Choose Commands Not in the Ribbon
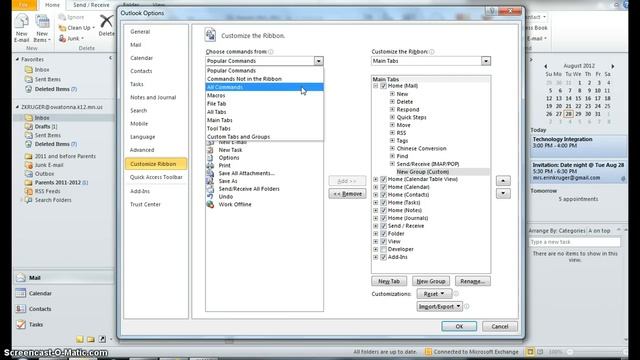 pos(264,79)
